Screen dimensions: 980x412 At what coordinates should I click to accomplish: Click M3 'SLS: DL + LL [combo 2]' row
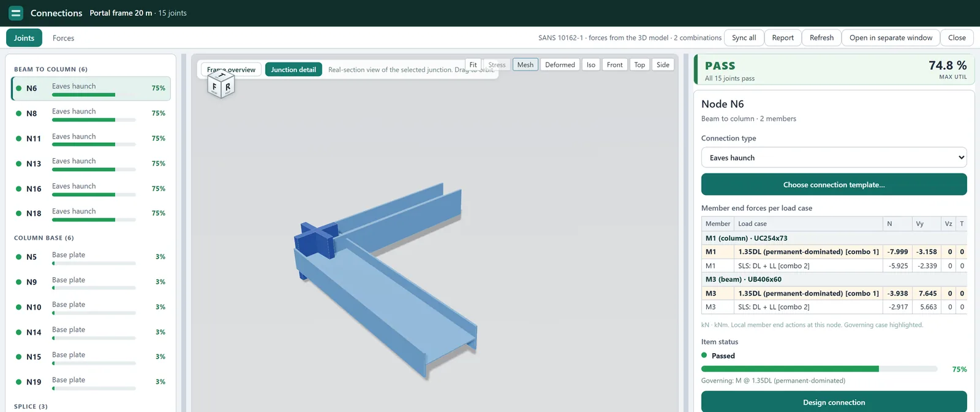tap(834, 307)
